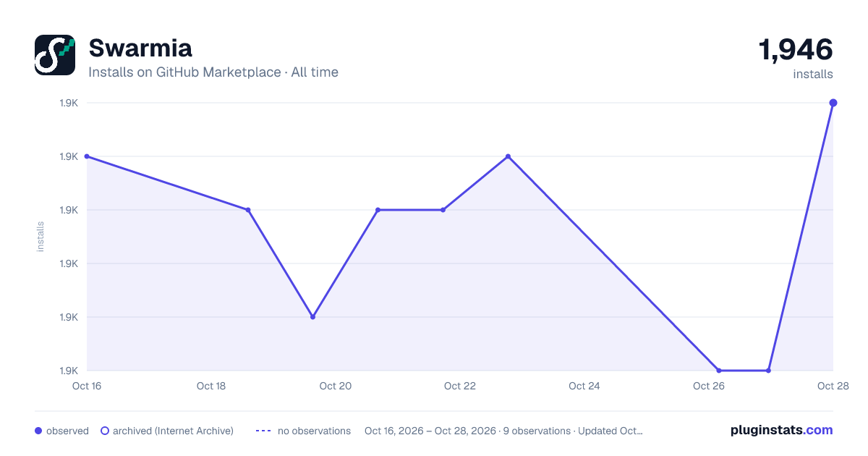Click the 'installs' label under 1,946
Image resolution: width=868 pixels, height=456 pixels.
click(813, 75)
